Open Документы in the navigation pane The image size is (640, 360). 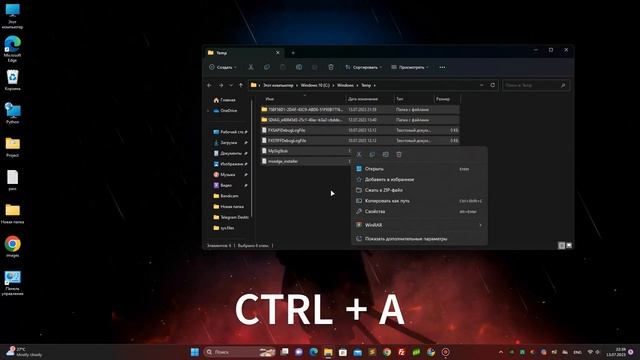(231, 153)
